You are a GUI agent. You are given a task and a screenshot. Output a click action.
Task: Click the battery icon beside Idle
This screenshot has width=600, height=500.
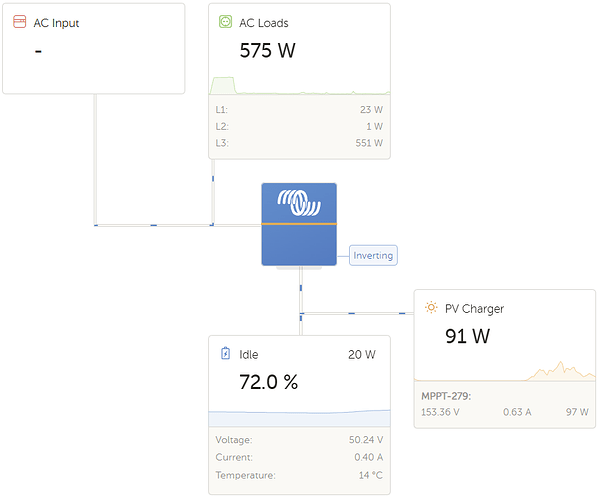tap(225, 353)
